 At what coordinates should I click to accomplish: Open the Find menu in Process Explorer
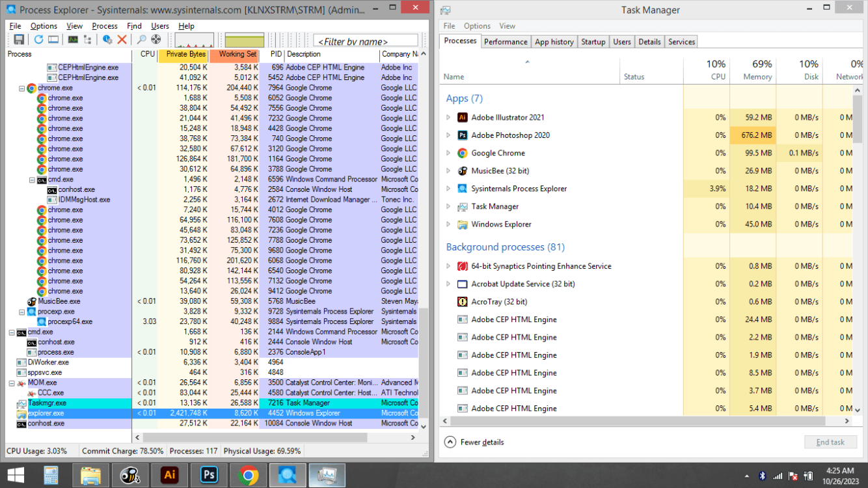point(134,26)
